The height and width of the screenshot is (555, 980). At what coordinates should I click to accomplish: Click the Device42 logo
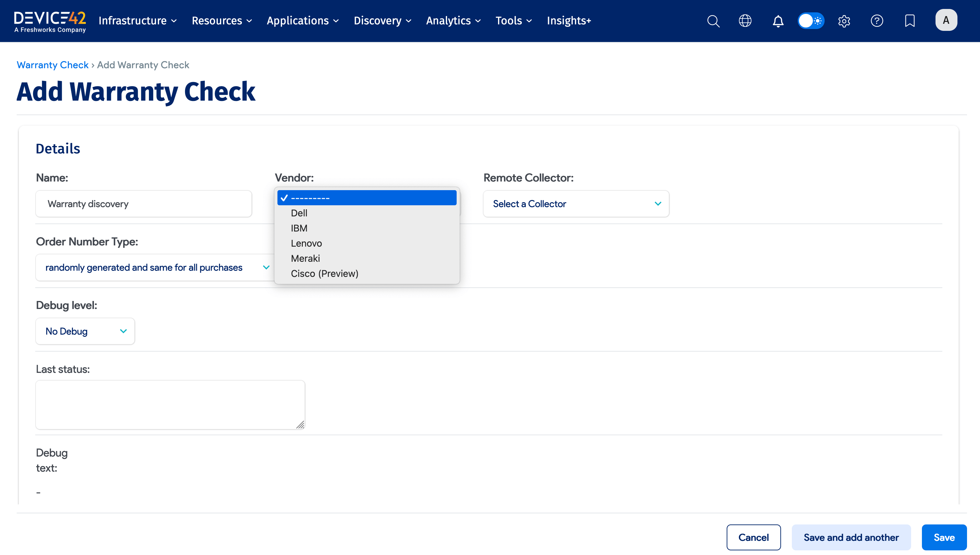point(50,21)
